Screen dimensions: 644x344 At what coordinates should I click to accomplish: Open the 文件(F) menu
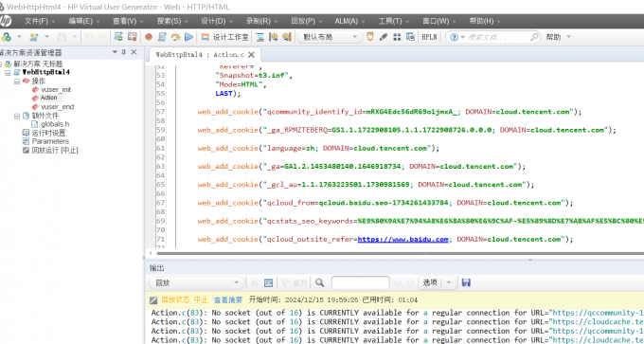40,21
